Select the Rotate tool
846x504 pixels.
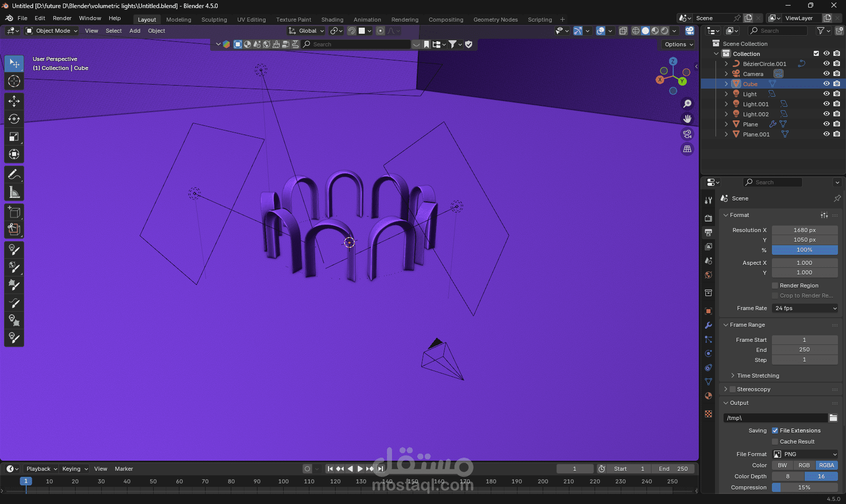click(14, 119)
